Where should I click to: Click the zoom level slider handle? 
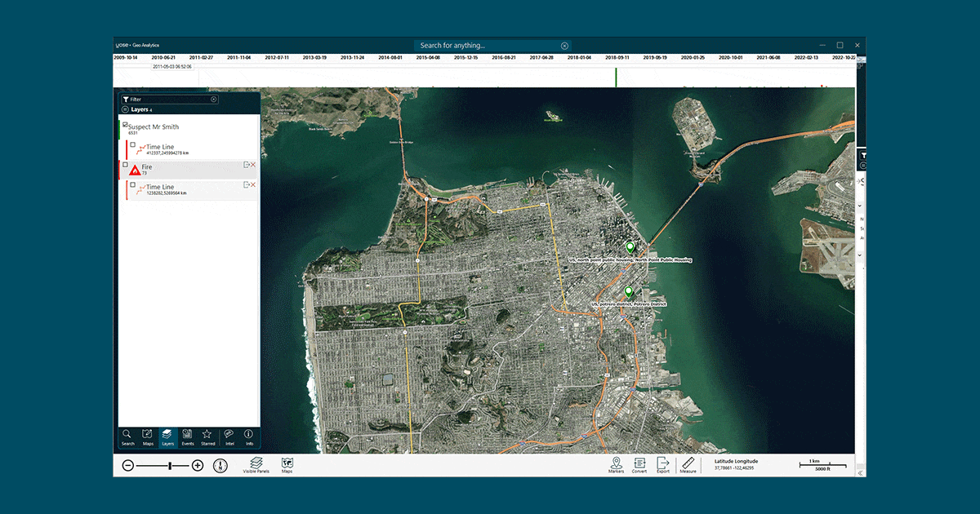pyautogui.click(x=170, y=465)
